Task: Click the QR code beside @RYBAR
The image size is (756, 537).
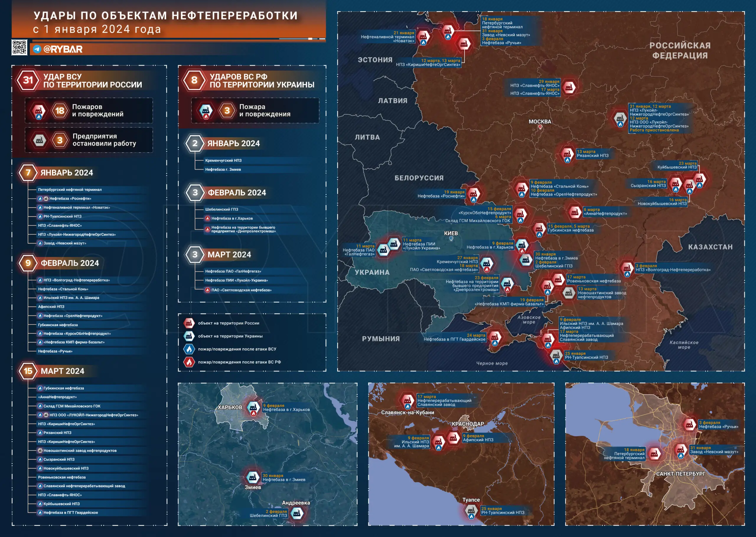Action: click(19, 47)
